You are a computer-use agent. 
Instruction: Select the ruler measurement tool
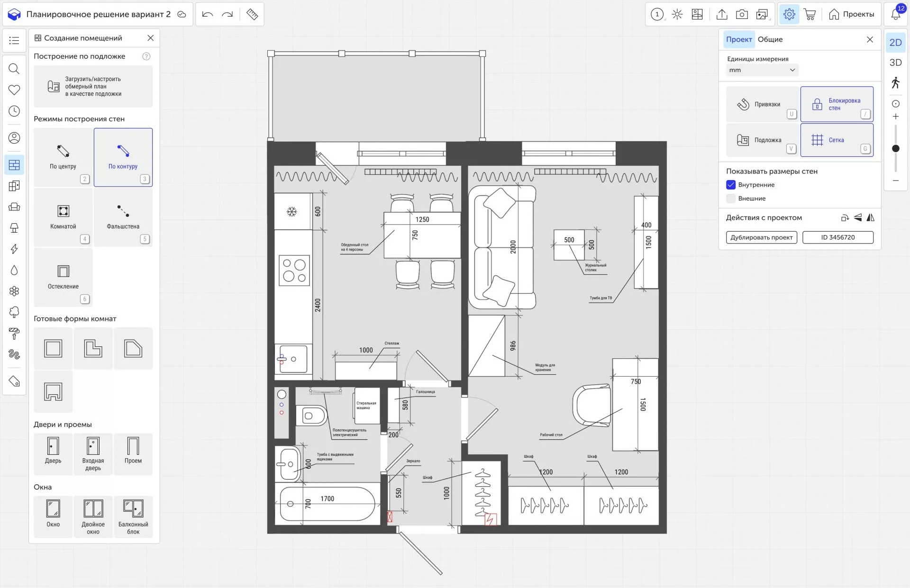pos(252,14)
